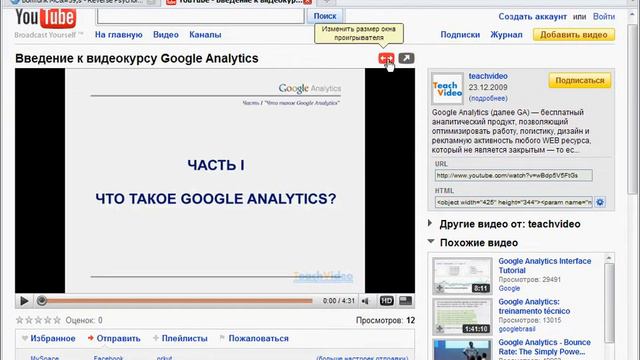This screenshot has width=640, height=360.
Task: Open embed options gear icon
Action: click(600, 202)
